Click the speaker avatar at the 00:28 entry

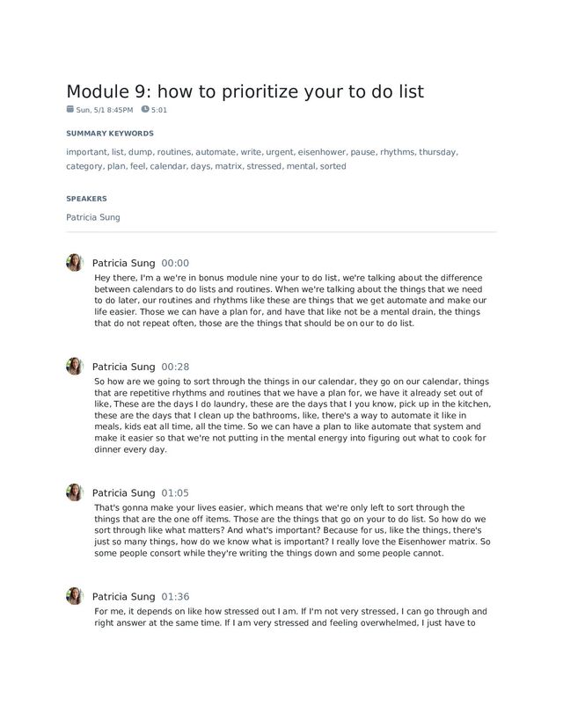74,367
